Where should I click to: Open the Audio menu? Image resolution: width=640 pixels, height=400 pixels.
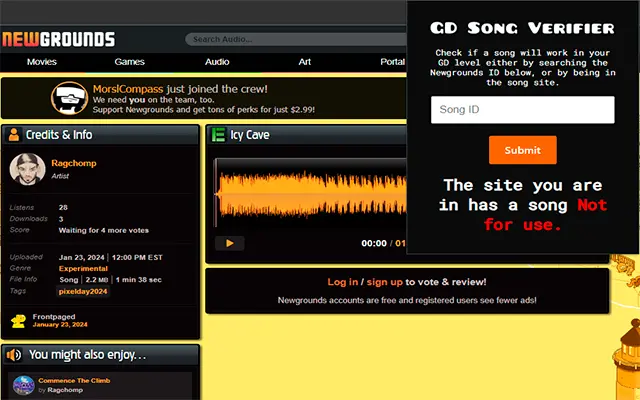[217, 62]
